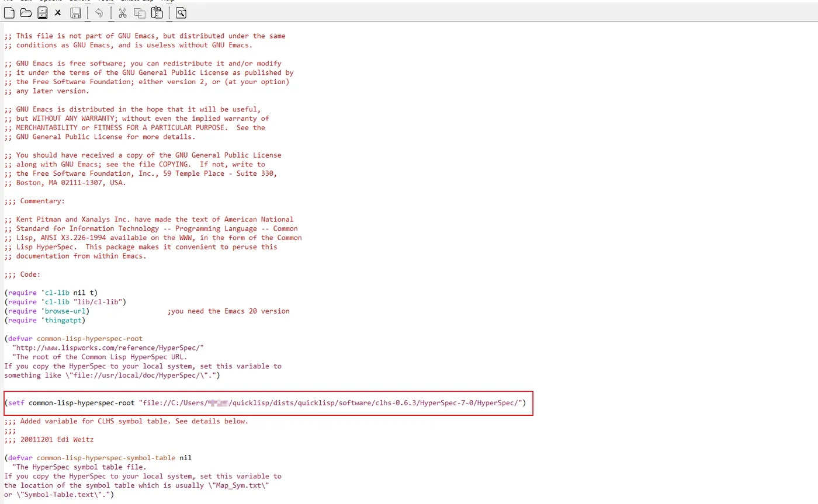Click comment 'Added variable for CLHS symbol table'
The height and width of the screenshot is (504, 818).
(126, 421)
